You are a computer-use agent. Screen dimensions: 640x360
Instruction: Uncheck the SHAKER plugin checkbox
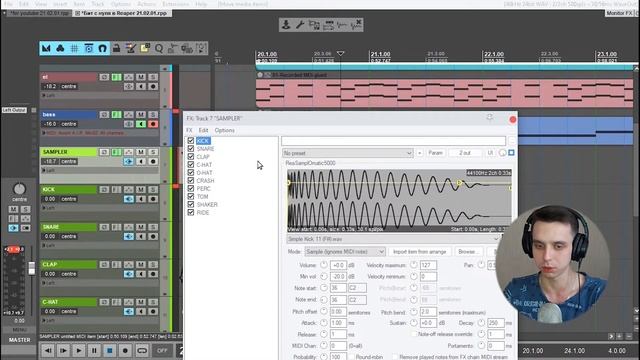(x=191, y=204)
